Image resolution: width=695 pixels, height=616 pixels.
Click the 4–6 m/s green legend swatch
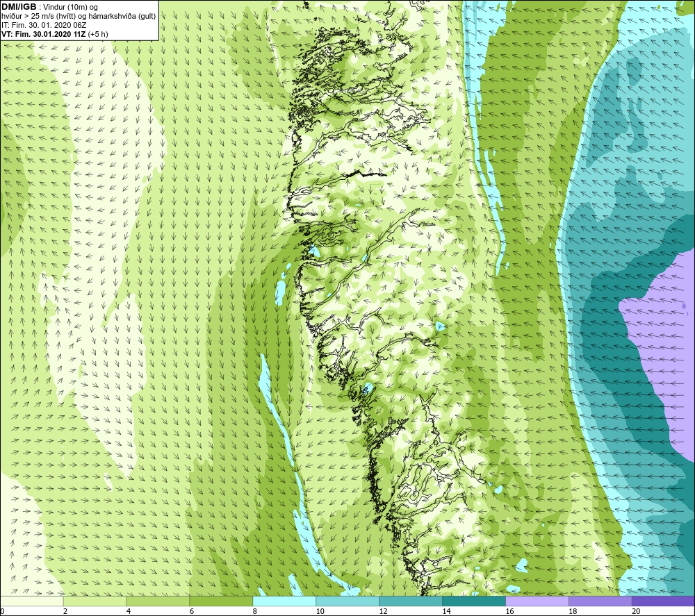coord(158,601)
